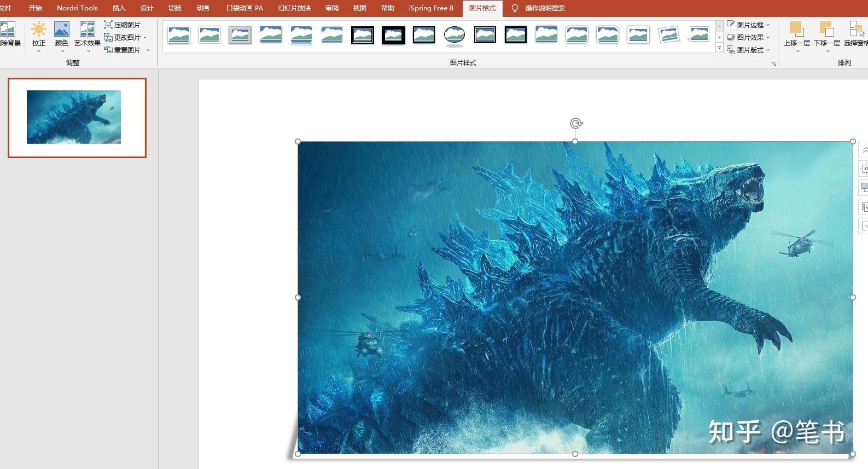
Task: Apply the Thick Matte Black picture style
Action: [x=393, y=35]
